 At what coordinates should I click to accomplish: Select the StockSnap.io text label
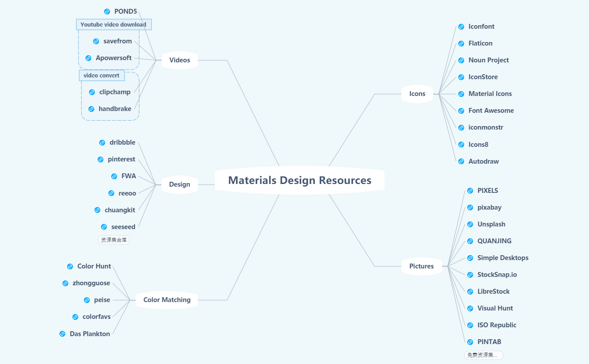click(x=497, y=275)
